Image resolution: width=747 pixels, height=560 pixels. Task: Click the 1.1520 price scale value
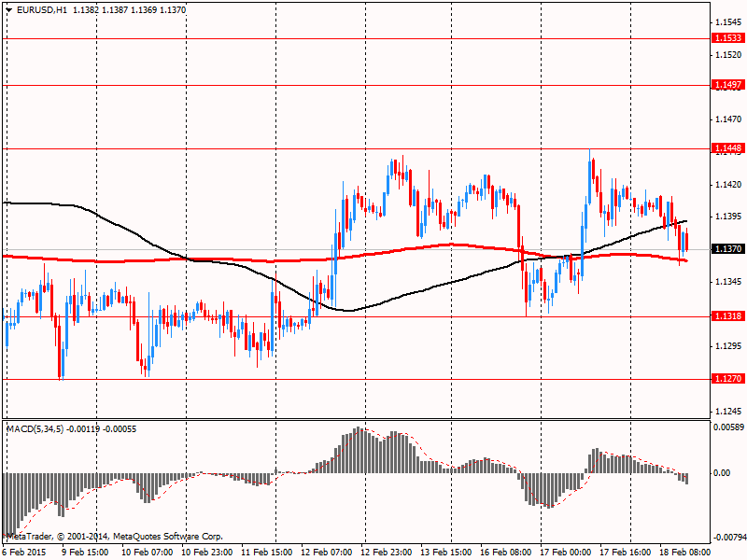pyautogui.click(x=728, y=55)
